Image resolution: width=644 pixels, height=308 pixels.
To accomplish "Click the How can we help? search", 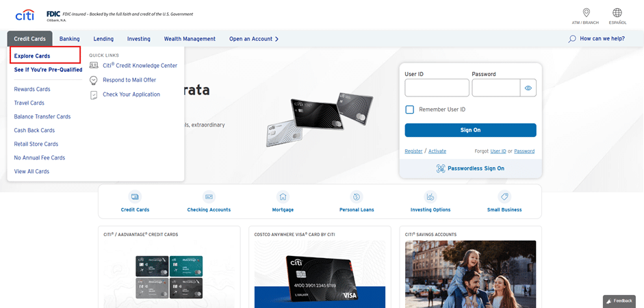I will 602,38.
